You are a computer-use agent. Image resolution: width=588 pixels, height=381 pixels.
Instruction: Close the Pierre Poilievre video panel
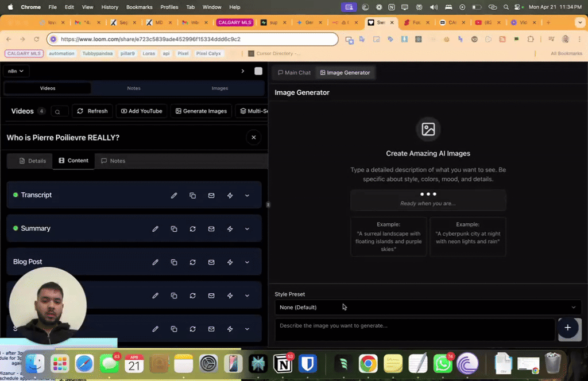pyautogui.click(x=254, y=138)
